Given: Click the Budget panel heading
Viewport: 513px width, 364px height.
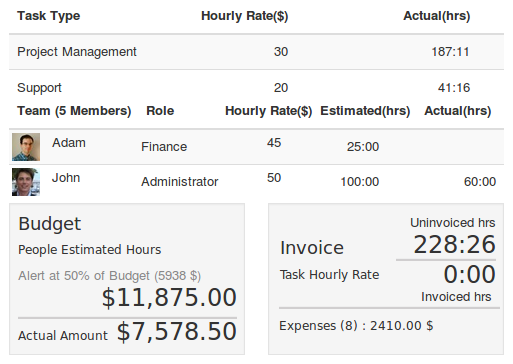Looking at the screenshot, I should click(x=50, y=224).
